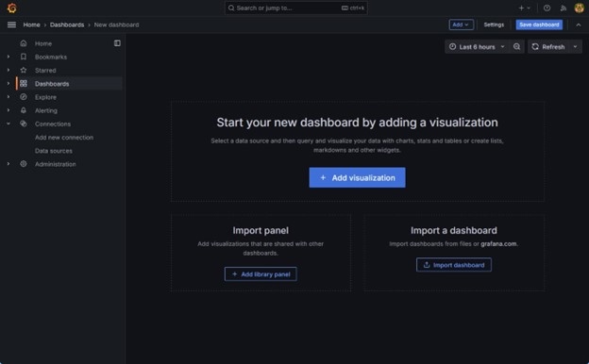
Task: Open the Explore compass icon in sidebar
Action: coord(24,97)
